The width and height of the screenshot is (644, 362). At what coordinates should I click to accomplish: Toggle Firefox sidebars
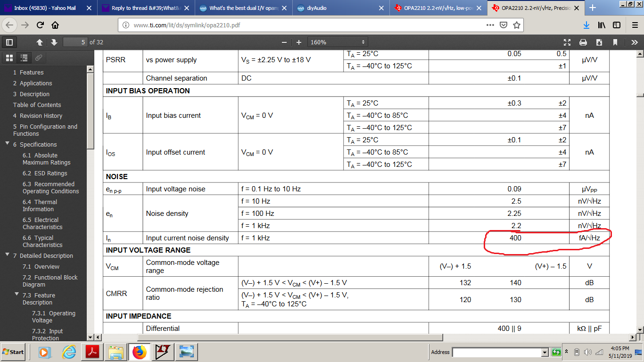[x=616, y=25]
